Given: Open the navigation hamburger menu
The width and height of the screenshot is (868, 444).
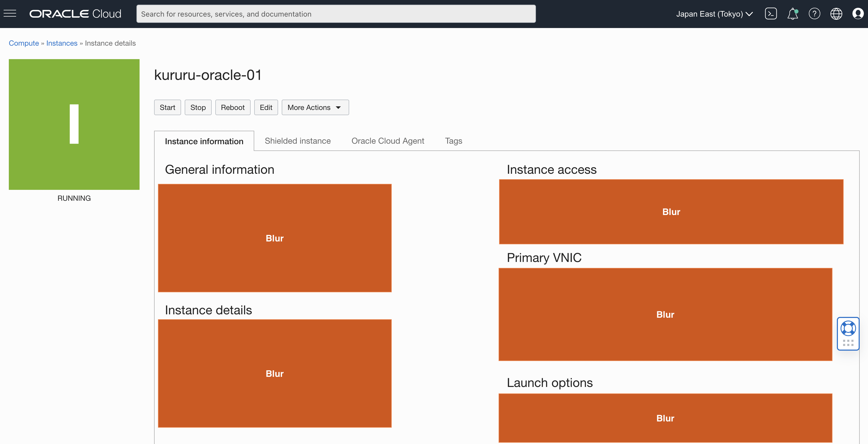Looking at the screenshot, I should 10,13.
